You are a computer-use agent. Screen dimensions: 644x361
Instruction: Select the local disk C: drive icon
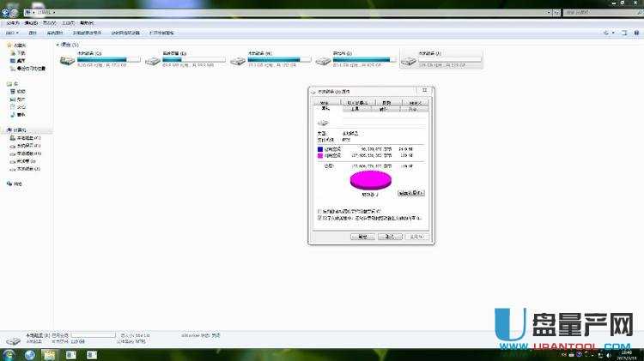point(67,60)
